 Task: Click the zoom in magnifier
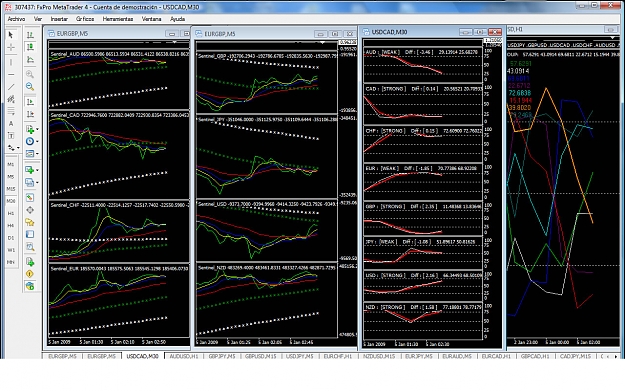30,74
